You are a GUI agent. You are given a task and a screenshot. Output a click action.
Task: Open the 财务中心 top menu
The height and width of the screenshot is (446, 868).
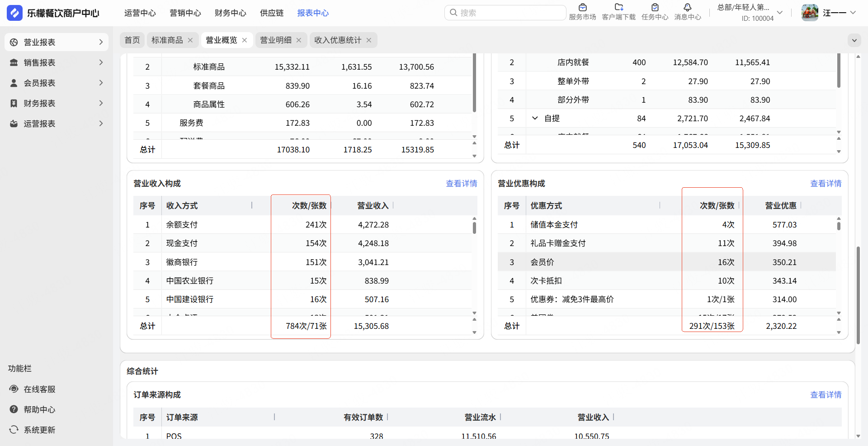pos(230,13)
